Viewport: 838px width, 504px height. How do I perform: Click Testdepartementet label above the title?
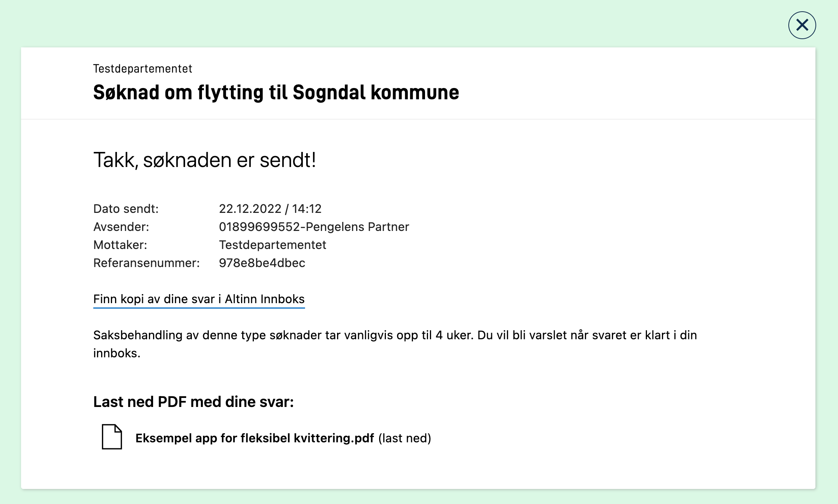click(143, 69)
